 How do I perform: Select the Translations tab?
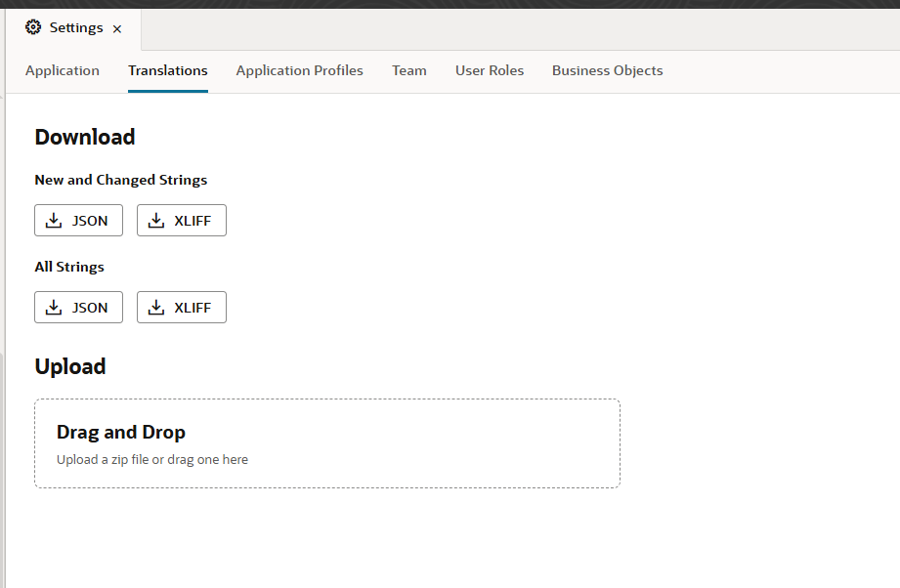(x=168, y=70)
